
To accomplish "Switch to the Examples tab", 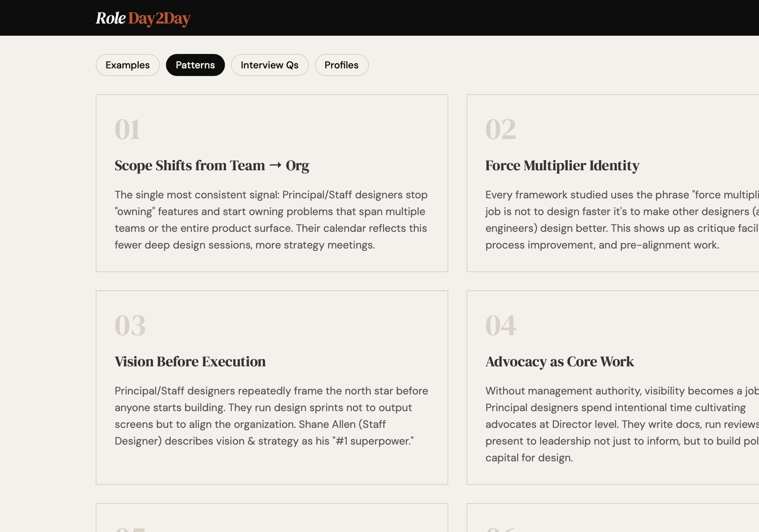I will tap(128, 65).
